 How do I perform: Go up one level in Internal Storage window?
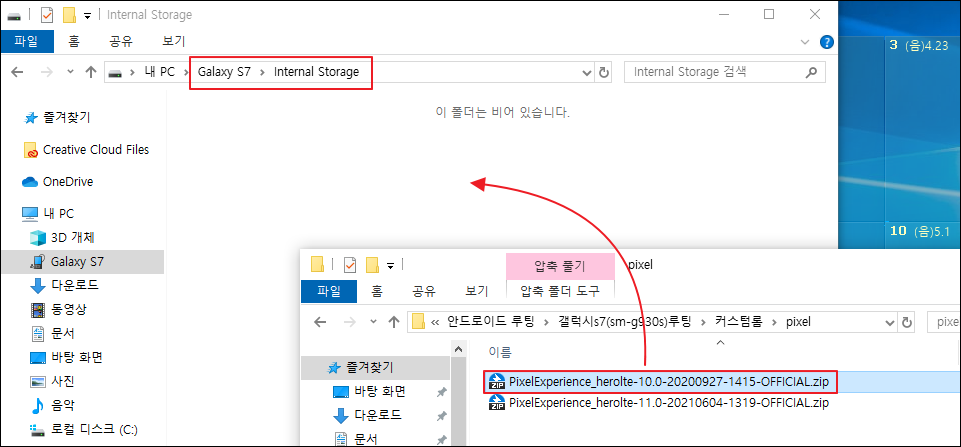(91, 72)
